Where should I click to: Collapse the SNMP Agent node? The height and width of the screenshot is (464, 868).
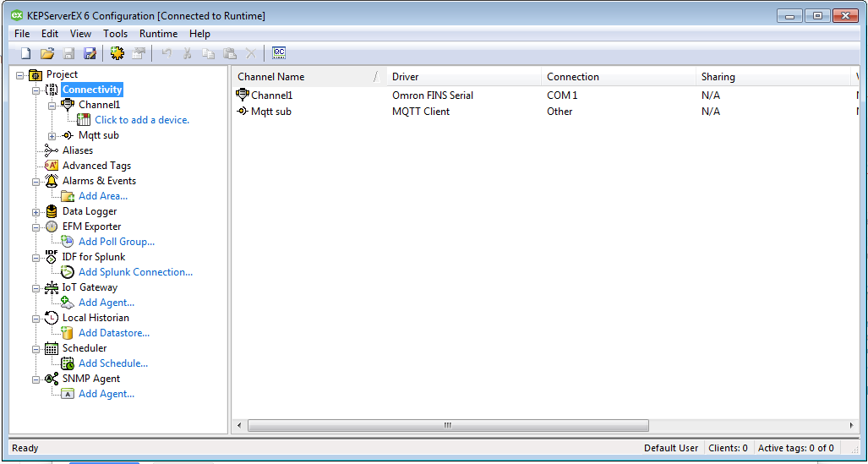click(x=36, y=379)
